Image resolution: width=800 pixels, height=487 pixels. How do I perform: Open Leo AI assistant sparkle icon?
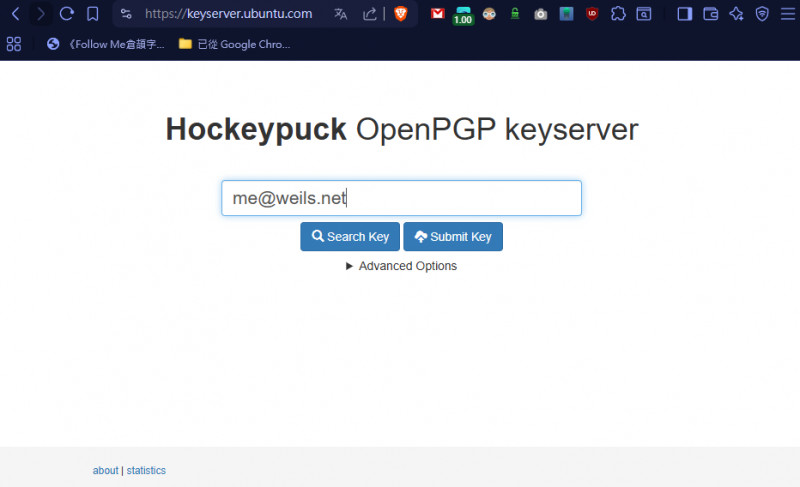click(x=736, y=14)
